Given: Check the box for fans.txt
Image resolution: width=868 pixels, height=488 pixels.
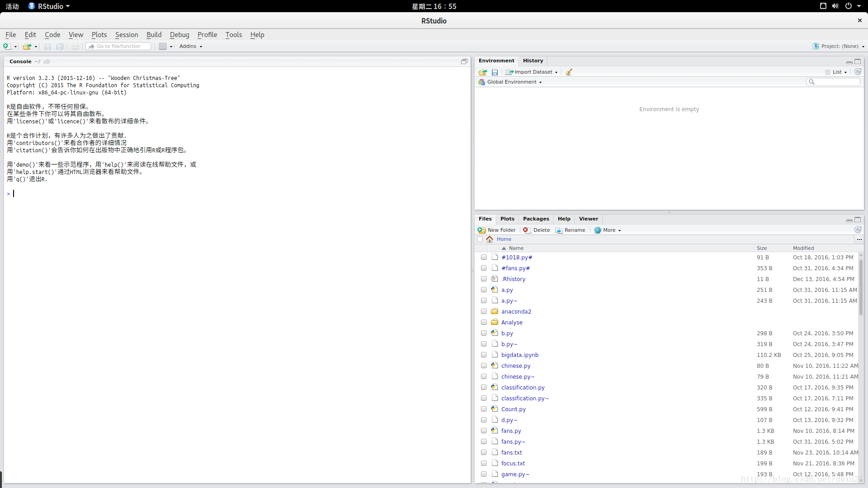Looking at the screenshot, I should tap(484, 452).
